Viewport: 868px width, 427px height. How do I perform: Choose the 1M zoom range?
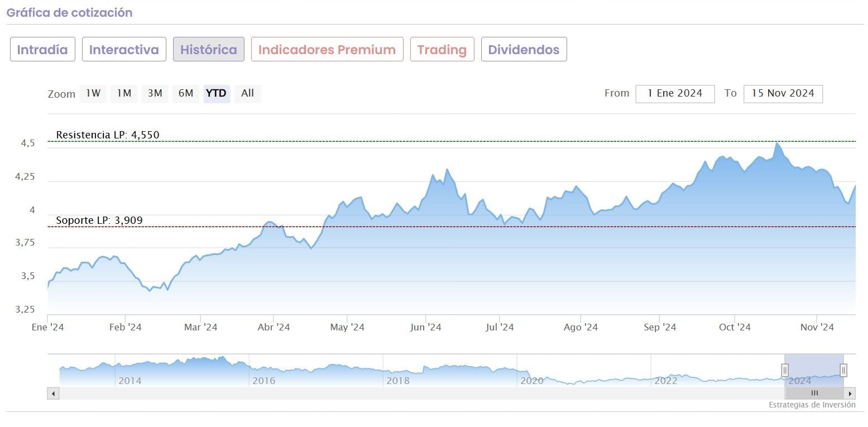point(124,93)
